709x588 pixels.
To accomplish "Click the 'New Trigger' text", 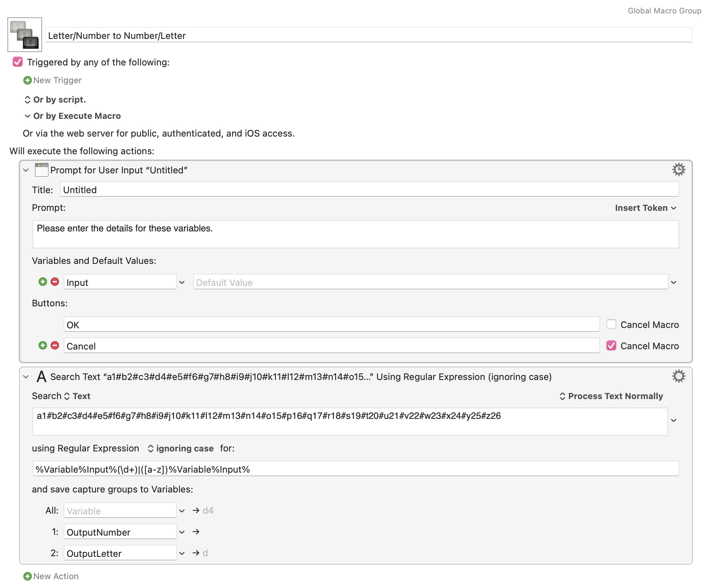I will tap(57, 80).
